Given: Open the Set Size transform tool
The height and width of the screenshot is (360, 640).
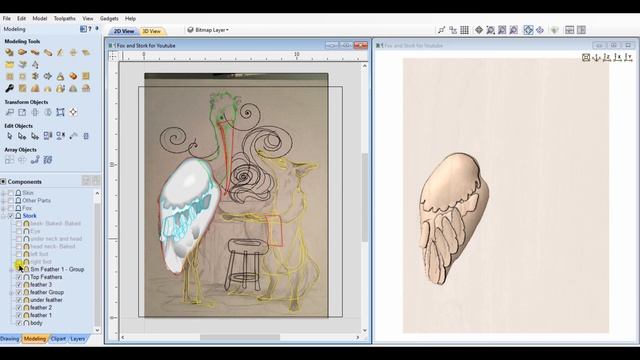Looking at the screenshot, I should [22, 112].
